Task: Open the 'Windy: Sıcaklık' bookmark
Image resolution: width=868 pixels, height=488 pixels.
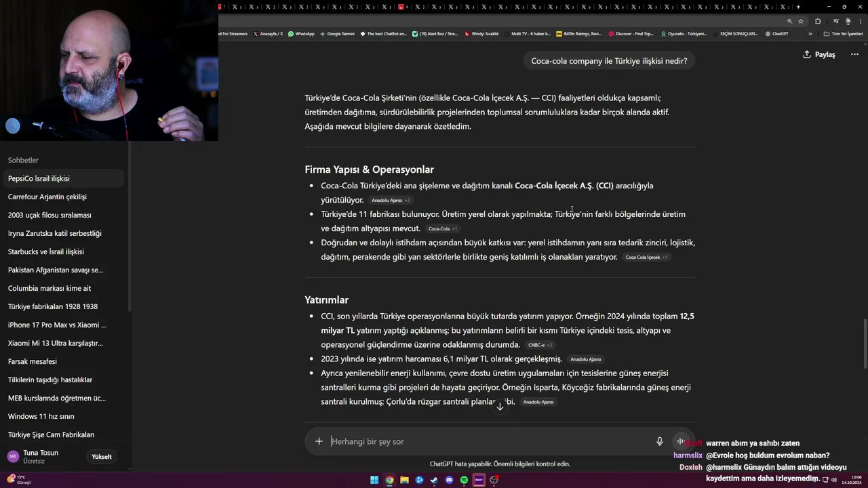Action: [481, 33]
